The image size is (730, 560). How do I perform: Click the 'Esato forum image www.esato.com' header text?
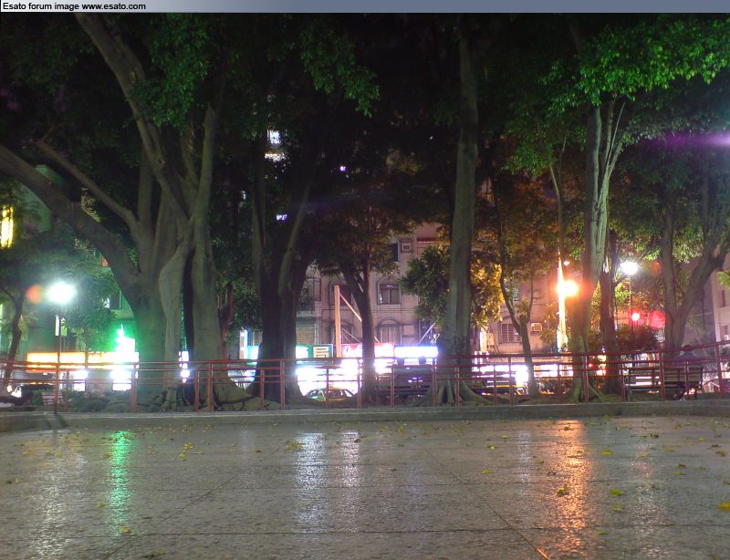coord(74,6)
